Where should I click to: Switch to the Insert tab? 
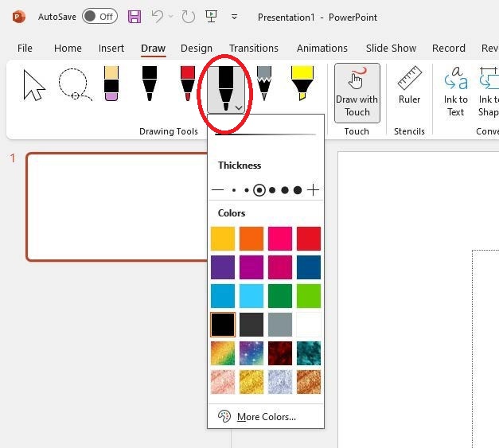click(111, 48)
